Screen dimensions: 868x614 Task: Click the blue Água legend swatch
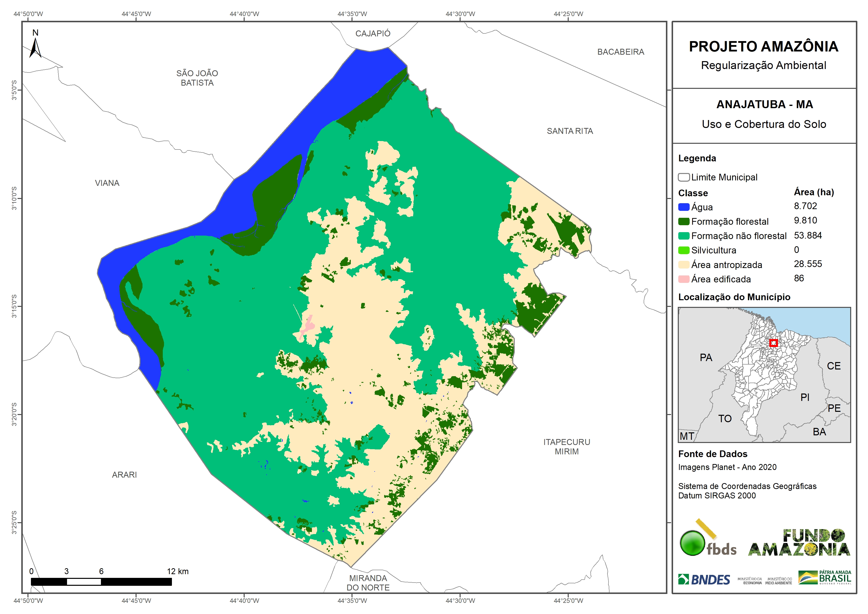pos(683,207)
